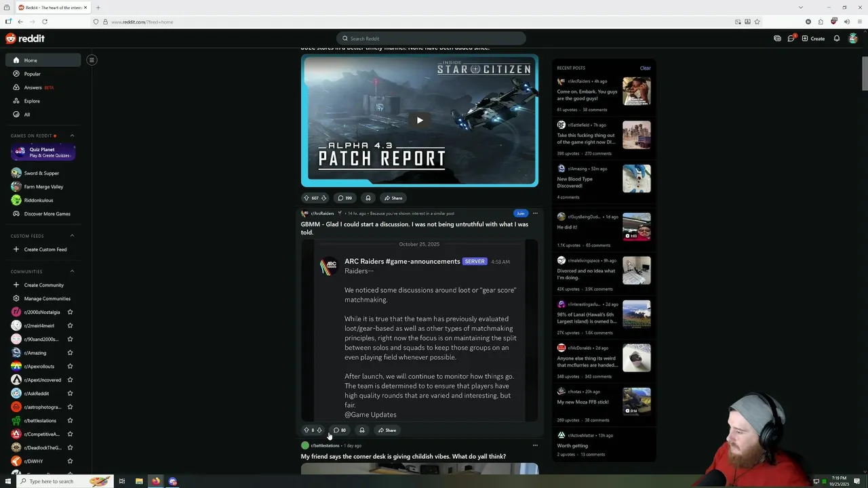Open the Popular feed
The width and height of the screenshot is (868, 488).
pyautogui.click(x=43, y=74)
